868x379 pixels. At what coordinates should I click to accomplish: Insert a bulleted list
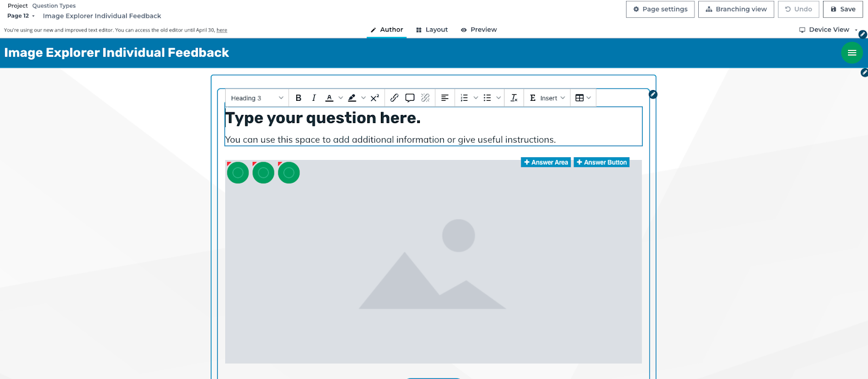point(487,98)
